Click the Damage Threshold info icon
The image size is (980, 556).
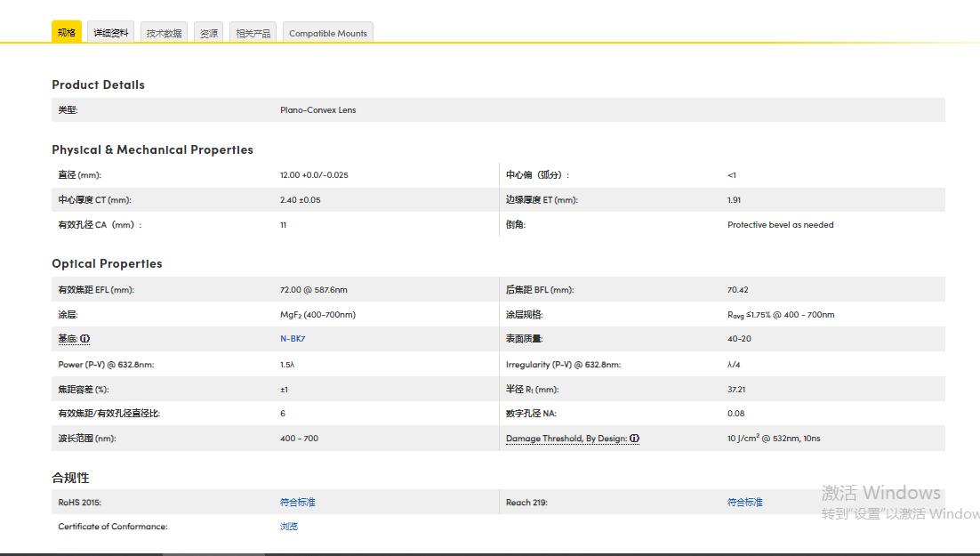coord(635,439)
